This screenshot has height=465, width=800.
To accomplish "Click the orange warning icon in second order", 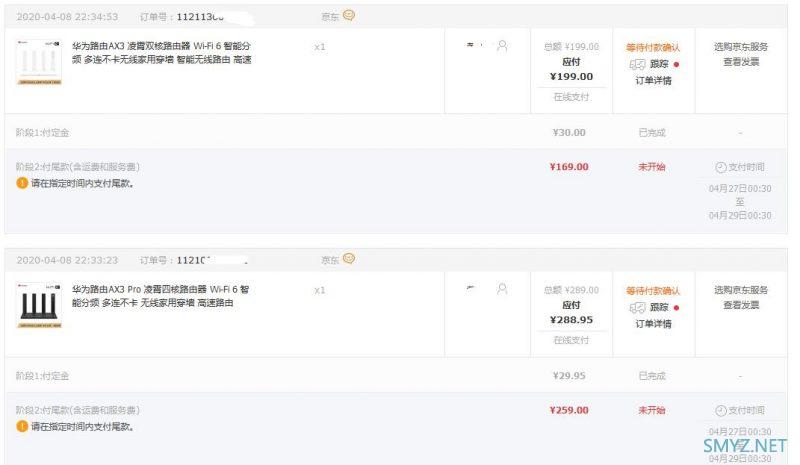I will click(22, 427).
